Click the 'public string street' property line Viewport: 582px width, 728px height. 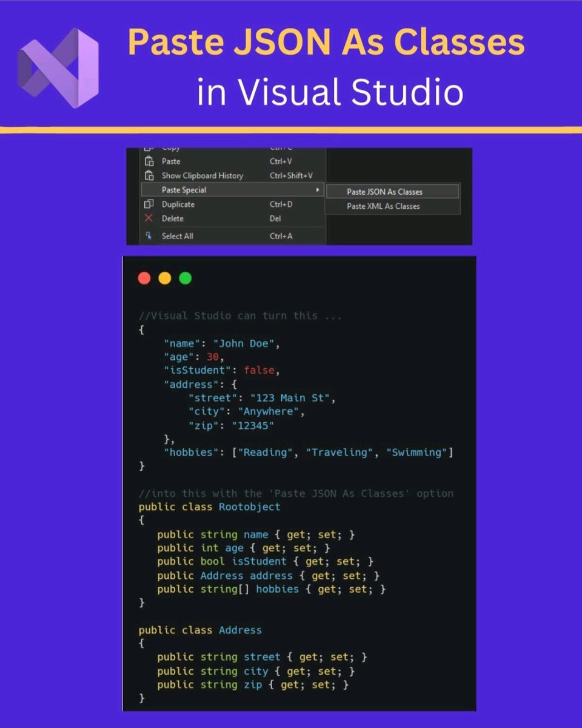(x=262, y=657)
